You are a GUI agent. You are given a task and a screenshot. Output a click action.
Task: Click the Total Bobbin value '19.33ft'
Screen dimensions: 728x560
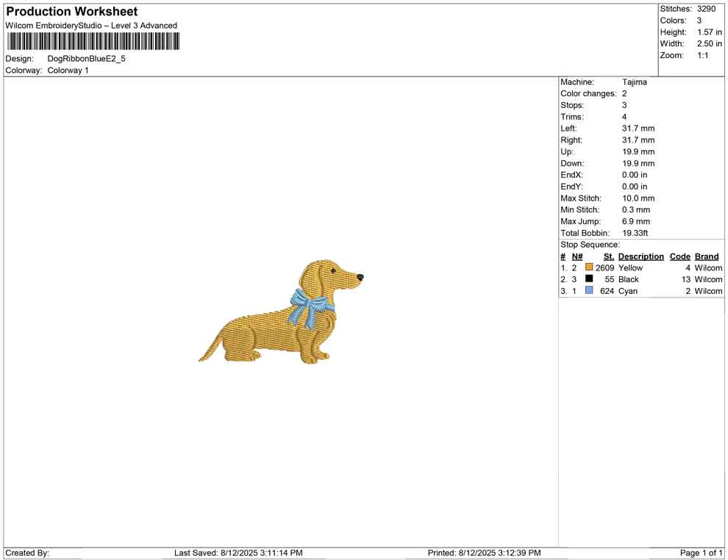pos(635,233)
